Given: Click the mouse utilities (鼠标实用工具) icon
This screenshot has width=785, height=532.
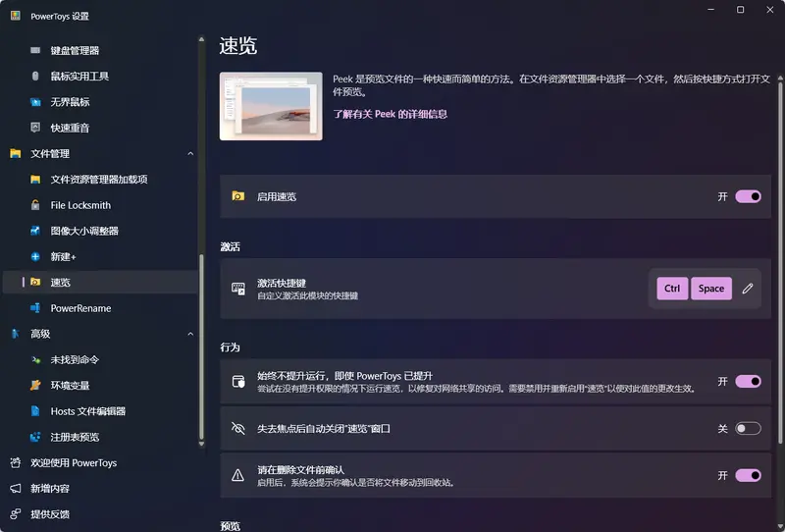Looking at the screenshot, I should [35, 77].
